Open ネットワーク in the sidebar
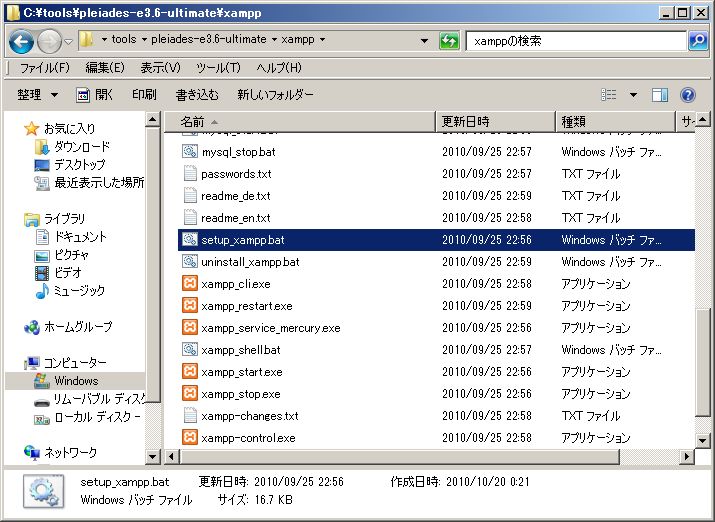The height and width of the screenshot is (522, 715). (70, 453)
